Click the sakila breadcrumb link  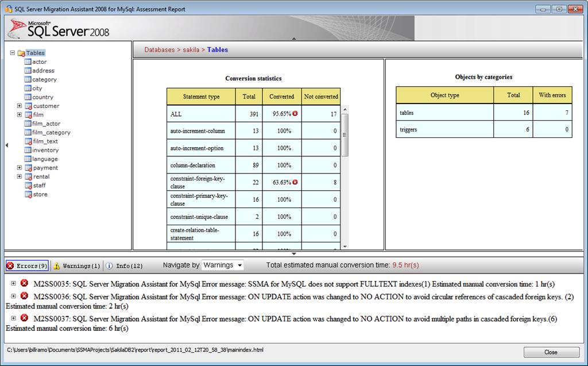tap(191, 49)
